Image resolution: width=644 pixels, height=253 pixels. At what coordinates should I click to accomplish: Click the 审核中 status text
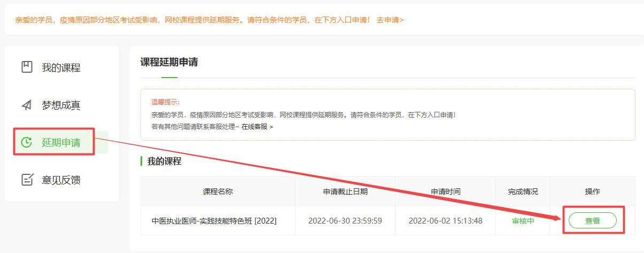[x=523, y=220]
